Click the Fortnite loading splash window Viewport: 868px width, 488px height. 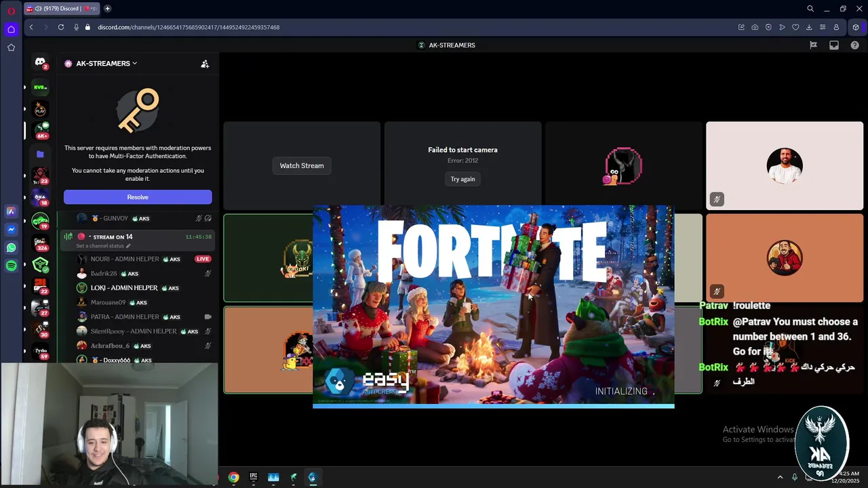494,306
